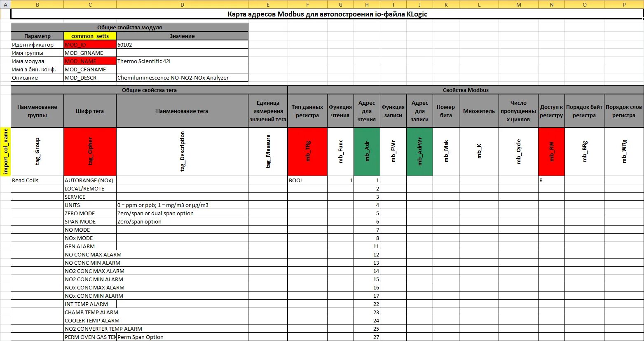Select the 'NOx CONC MAX ALARM' cell
The image size is (644, 341).
pos(90,288)
